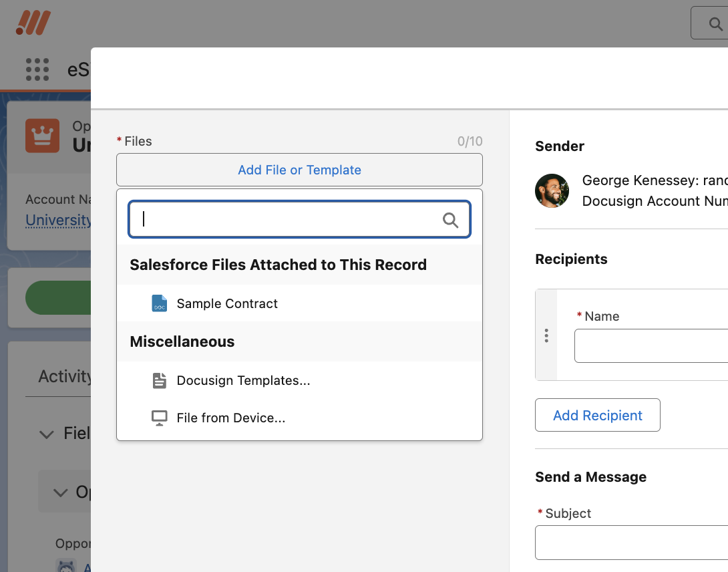Click the Docusign Account Num text
The width and height of the screenshot is (728, 572).
click(655, 200)
